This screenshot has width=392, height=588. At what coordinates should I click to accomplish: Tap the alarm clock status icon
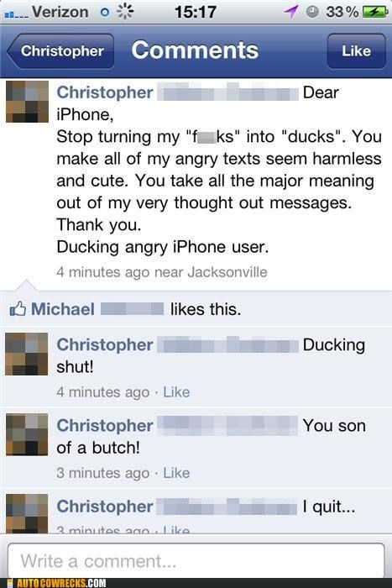312,12
